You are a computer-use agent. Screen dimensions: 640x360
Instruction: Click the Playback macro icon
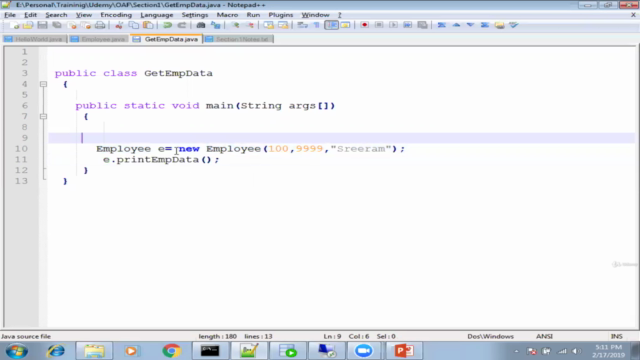(393, 25)
